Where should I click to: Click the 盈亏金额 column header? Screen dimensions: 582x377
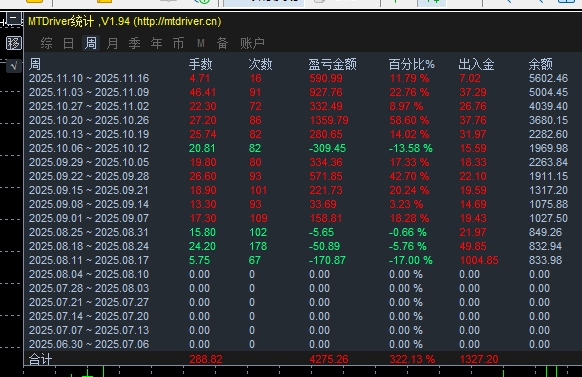pyautogui.click(x=333, y=64)
